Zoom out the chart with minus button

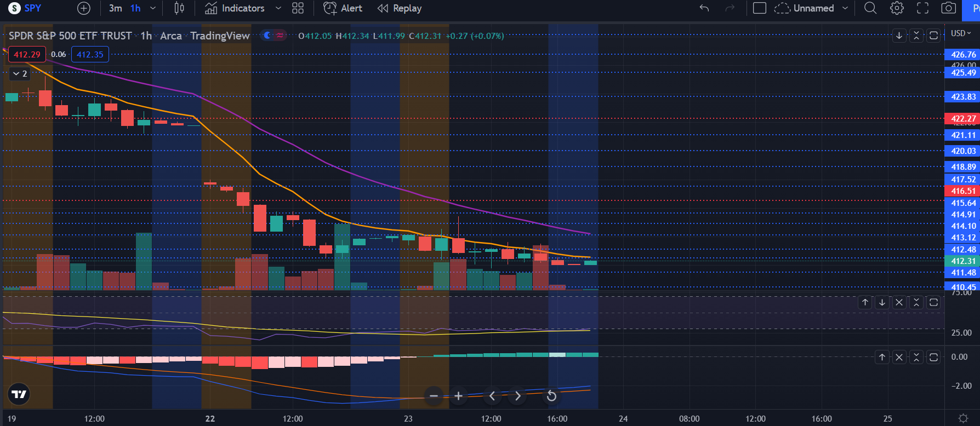(434, 395)
